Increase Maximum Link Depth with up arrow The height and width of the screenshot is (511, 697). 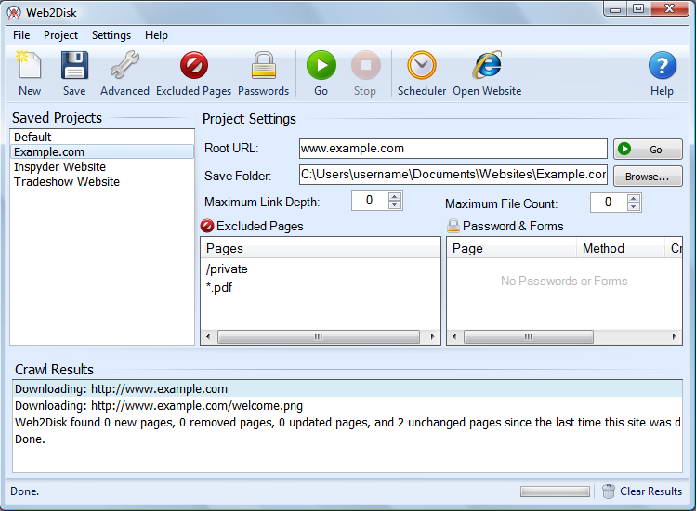394,196
